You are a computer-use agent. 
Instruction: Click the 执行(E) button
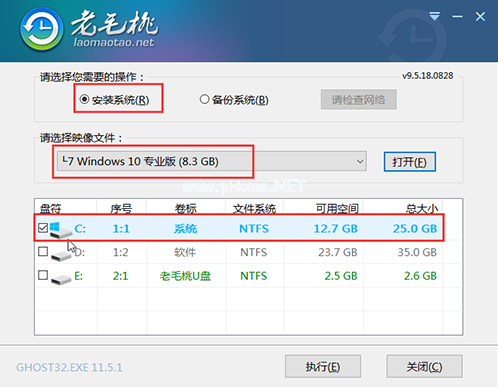pos(323,366)
